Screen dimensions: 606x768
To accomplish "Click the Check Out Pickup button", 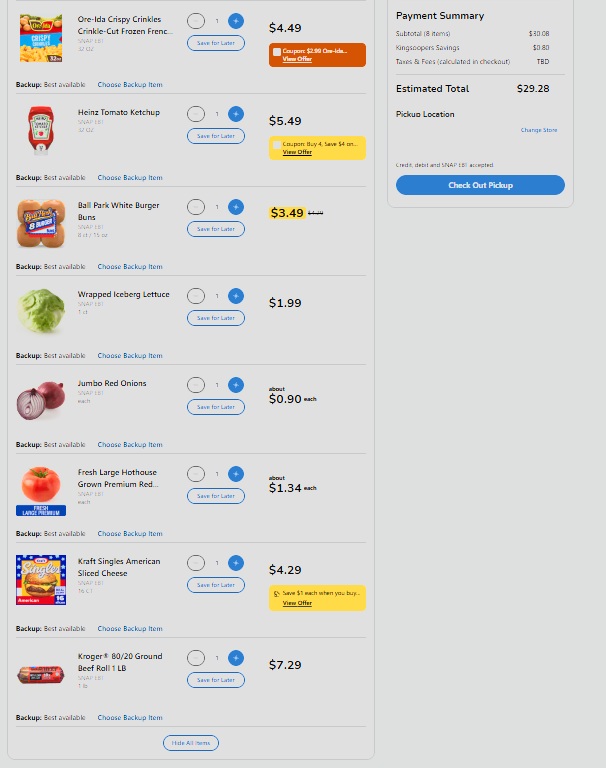I will 480,185.
